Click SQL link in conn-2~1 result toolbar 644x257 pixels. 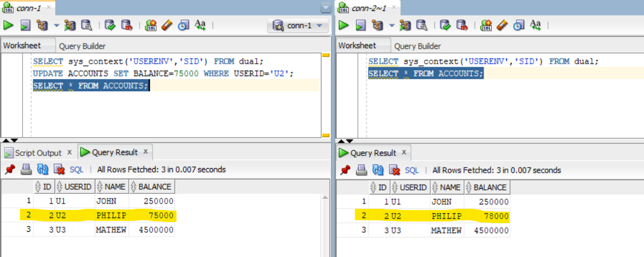pyautogui.click(x=412, y=170)
